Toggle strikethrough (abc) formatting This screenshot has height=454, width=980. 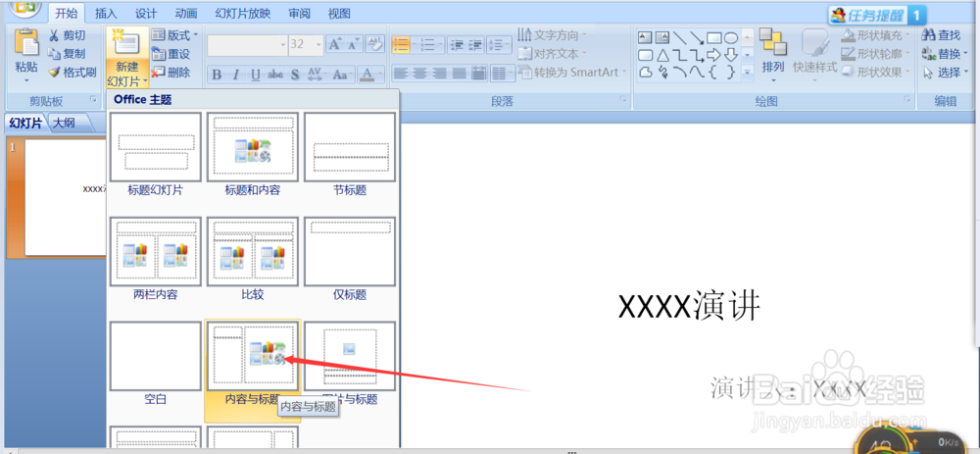pos(275,76)
